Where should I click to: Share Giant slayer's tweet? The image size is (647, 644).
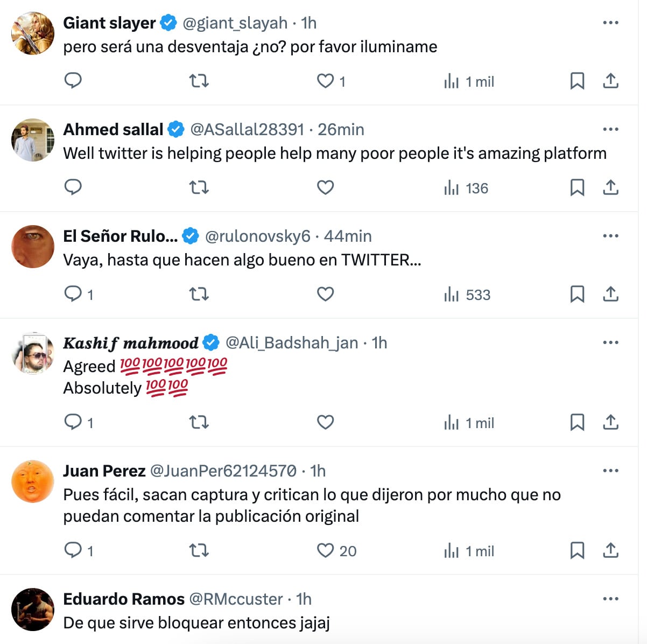[x=610, y=81]
